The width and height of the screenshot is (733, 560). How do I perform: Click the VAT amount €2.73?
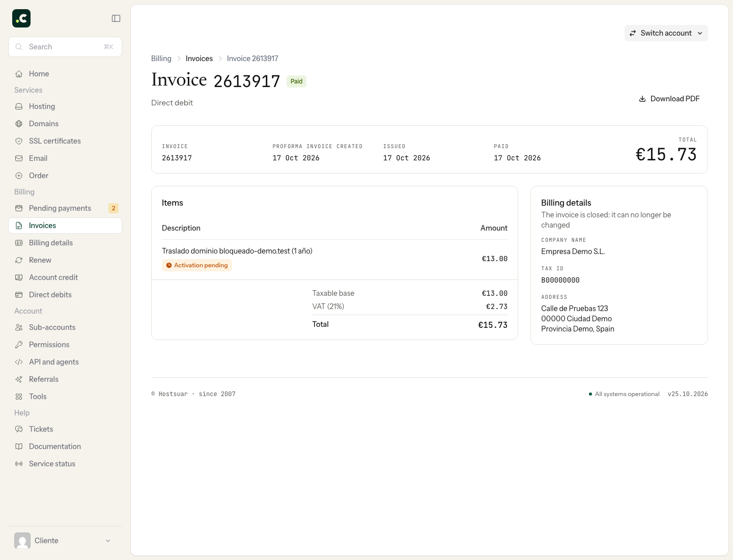point(497,306)
